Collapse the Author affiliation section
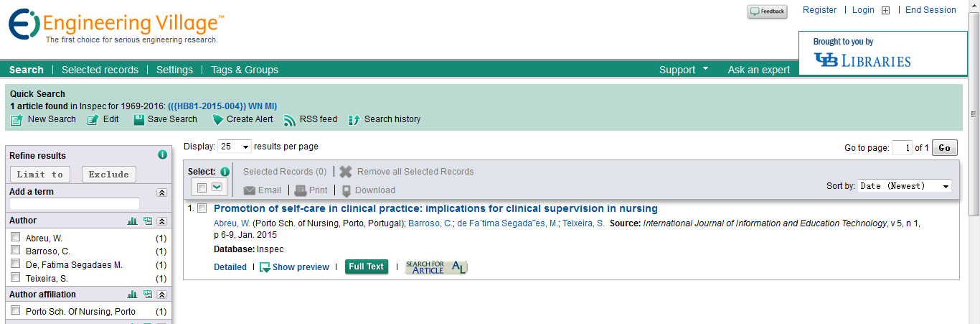 pos(162,295)
